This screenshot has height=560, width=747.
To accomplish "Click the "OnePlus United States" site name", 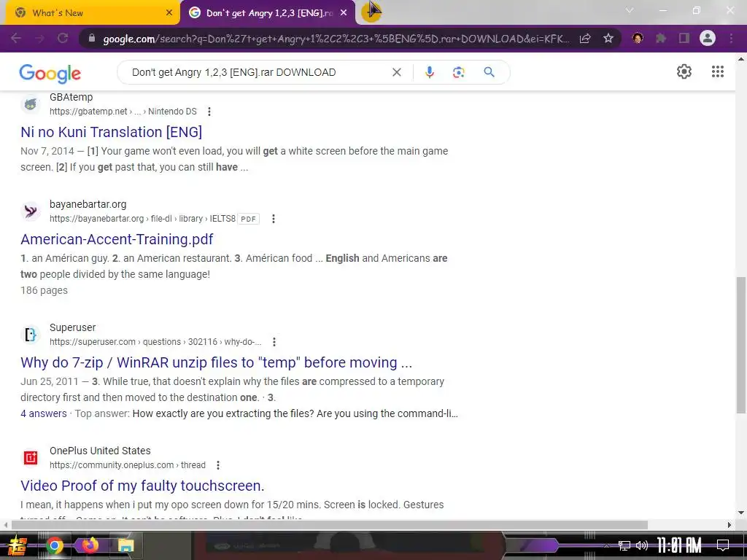I will tap(100, 451).
